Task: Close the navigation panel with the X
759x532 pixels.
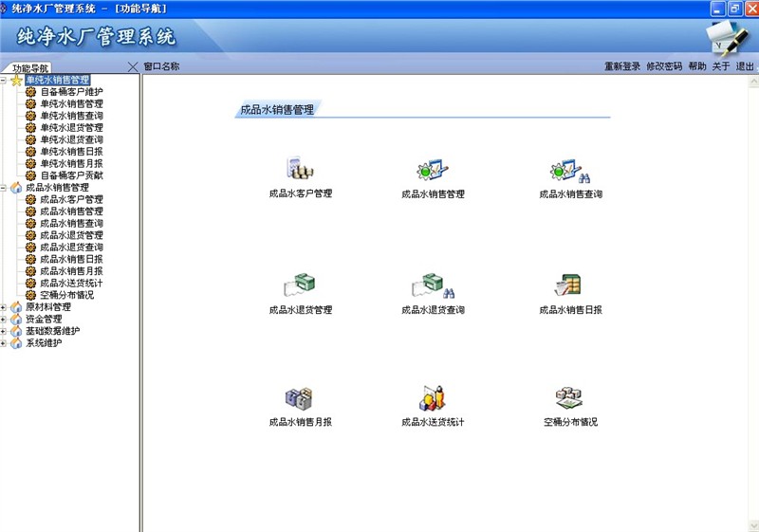Action: point(133,66)
